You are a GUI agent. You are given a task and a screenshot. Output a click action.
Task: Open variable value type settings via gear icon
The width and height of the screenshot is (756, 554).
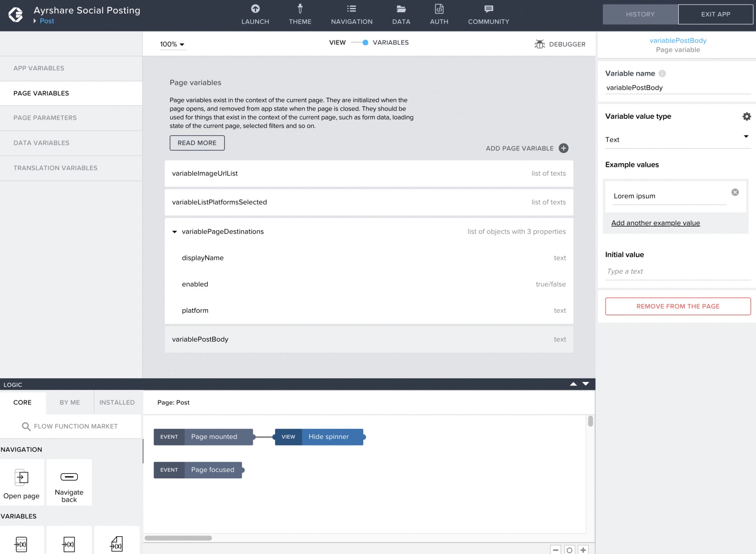(x=747, y=116)
